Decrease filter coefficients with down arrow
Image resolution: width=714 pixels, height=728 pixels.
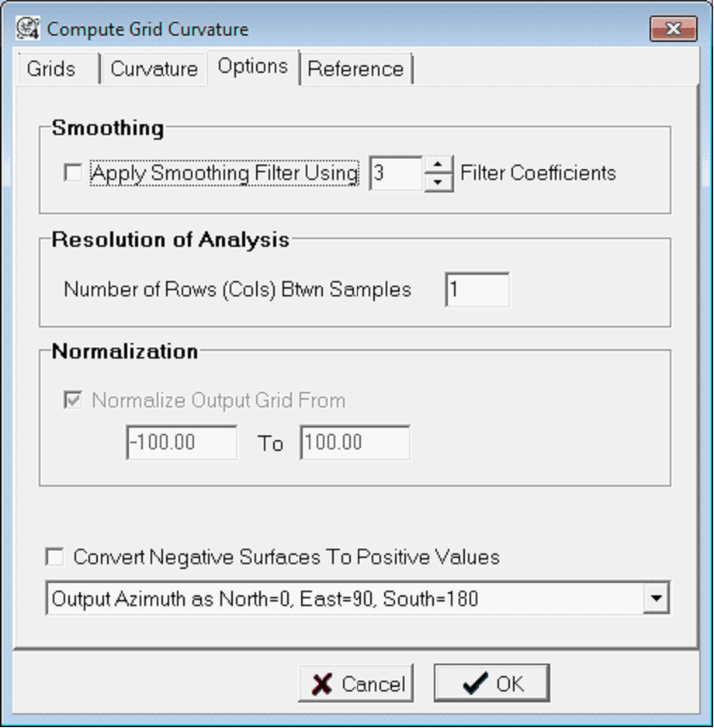coord(438,182)
